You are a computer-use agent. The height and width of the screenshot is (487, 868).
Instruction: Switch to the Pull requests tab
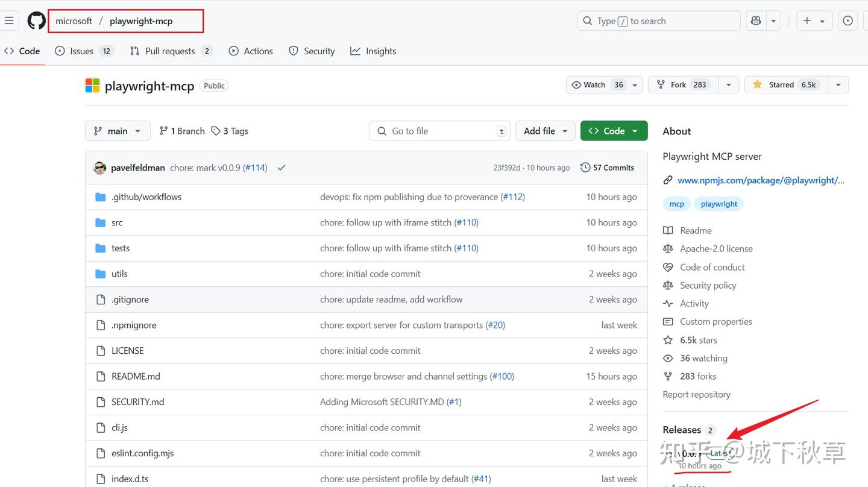(171, 51)
